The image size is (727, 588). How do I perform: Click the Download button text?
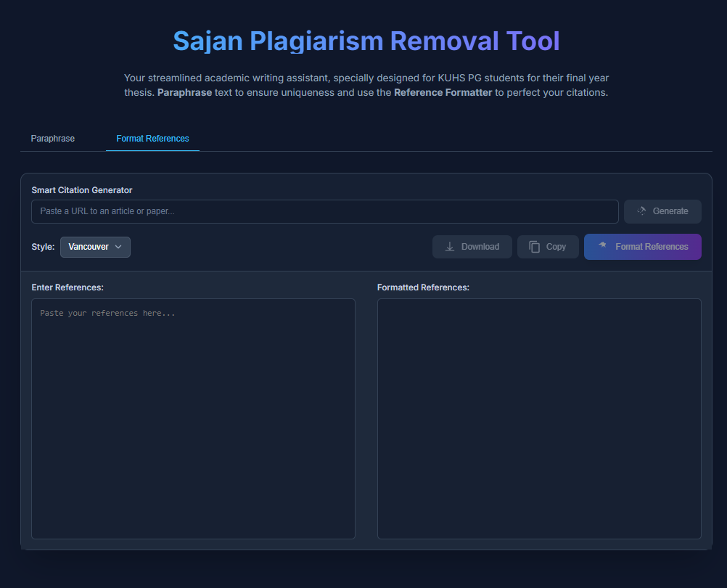pyautogui.click(x=480, y=247)
